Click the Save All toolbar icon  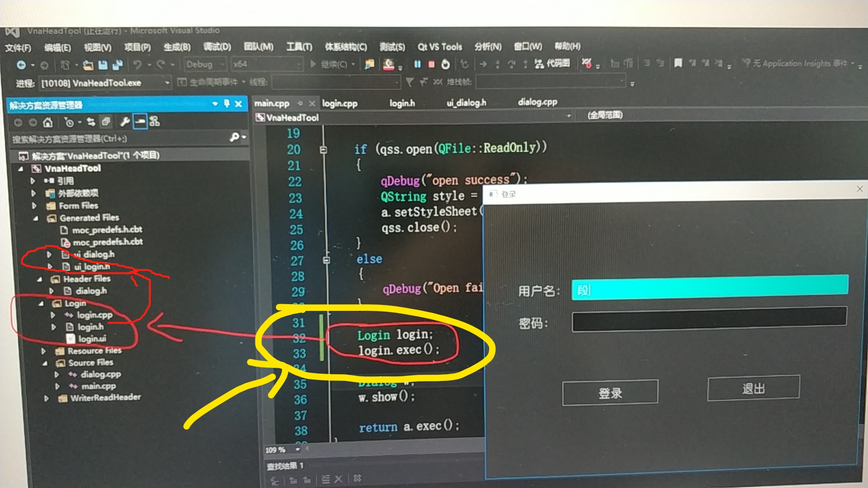point(118,65)
